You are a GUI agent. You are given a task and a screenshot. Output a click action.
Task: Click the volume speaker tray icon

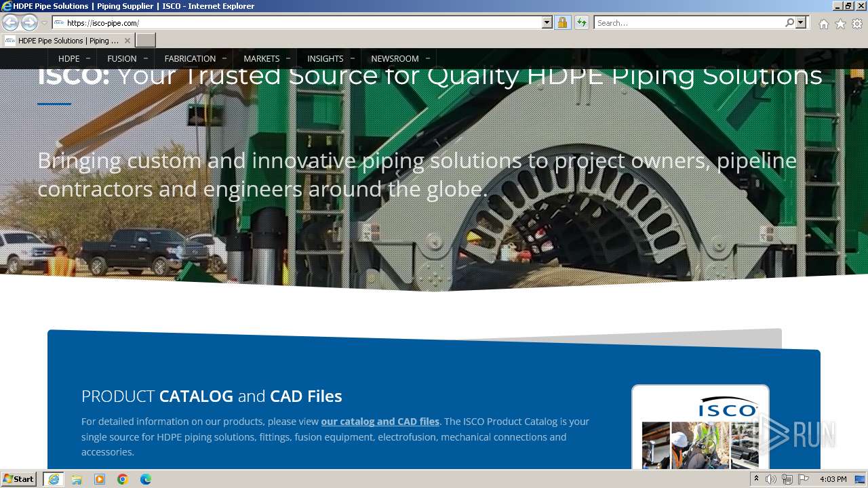(x=771, y=479)
